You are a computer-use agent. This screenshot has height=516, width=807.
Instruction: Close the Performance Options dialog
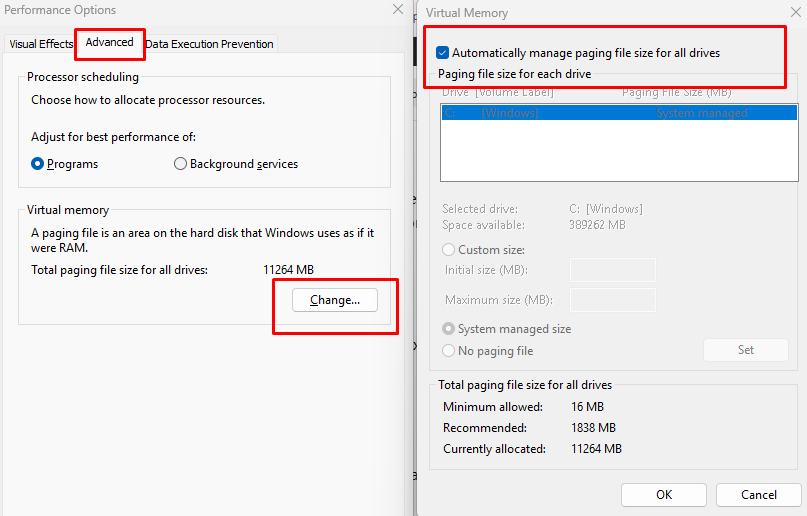[398, 9]
